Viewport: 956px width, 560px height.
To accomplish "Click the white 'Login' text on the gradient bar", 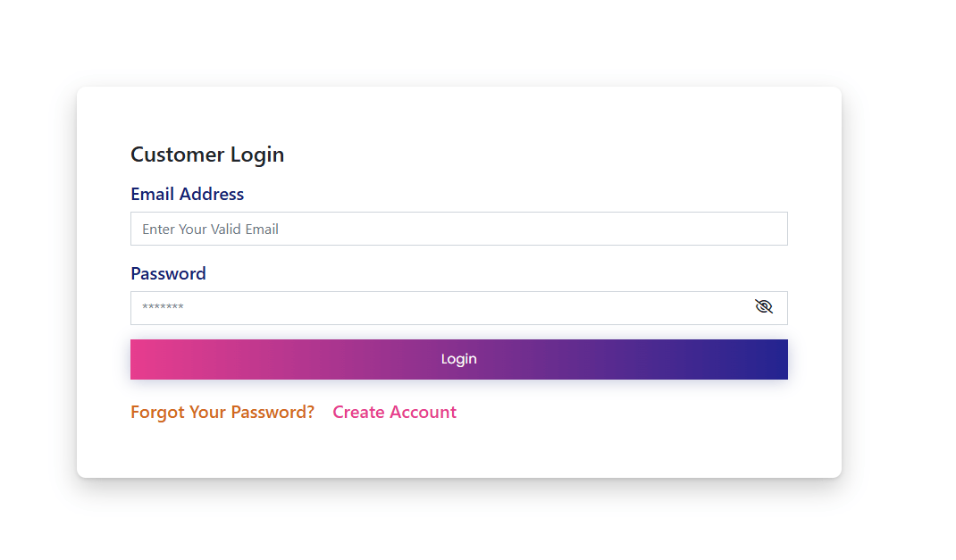I will [x=458, y=359].
